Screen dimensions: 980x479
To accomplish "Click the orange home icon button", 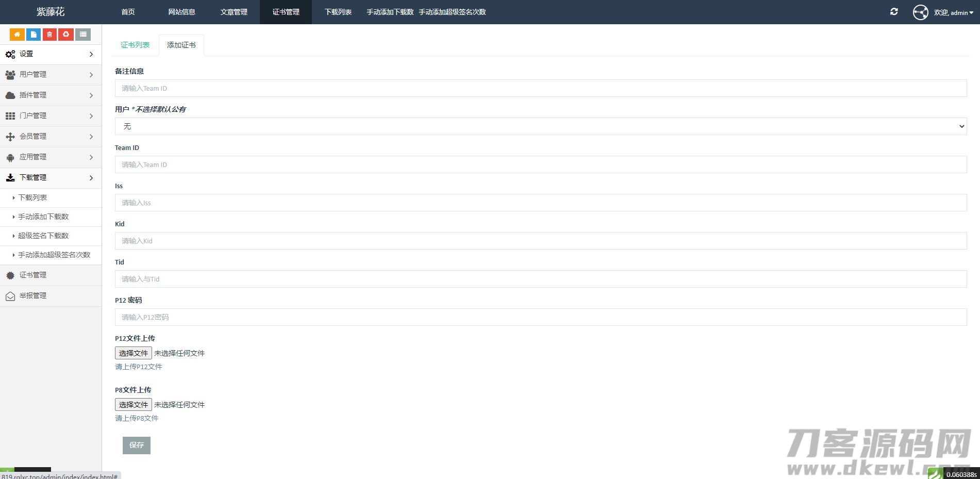I will click(x=17, y=35).
